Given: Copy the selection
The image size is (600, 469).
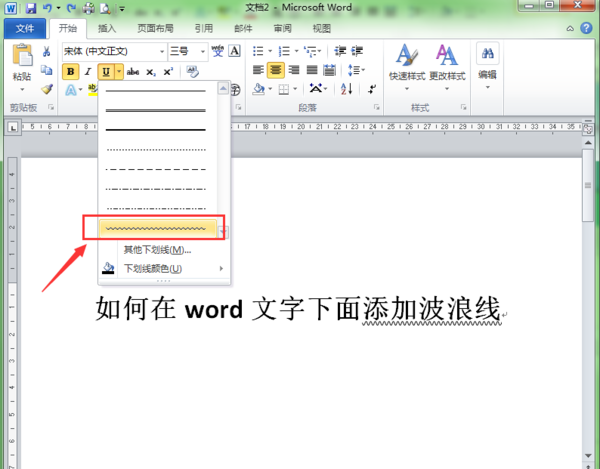Looking at the screenshot, I should [x=46, y=70].
